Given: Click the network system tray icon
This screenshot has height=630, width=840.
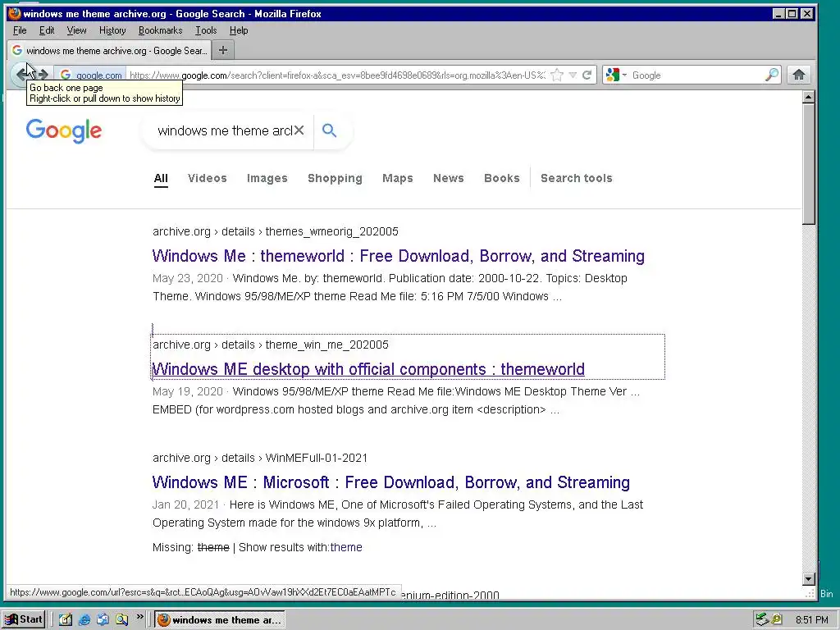Looking at the screenshot, I should [x=762, y=620].
